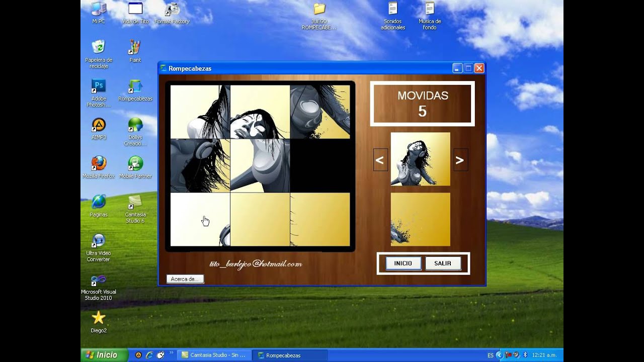Launch Paint from desktop
Image resolution: width=644 pixels, height=362 pixels.
point(135,51)
